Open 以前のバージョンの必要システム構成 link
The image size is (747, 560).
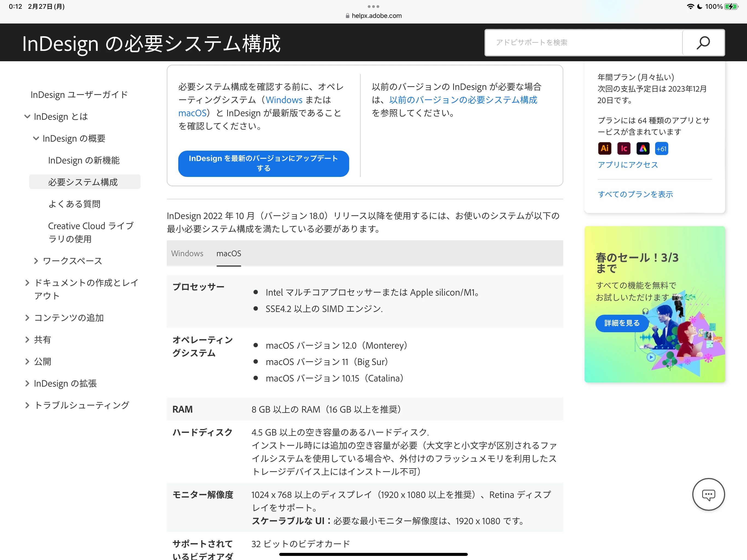click(463, 100)
